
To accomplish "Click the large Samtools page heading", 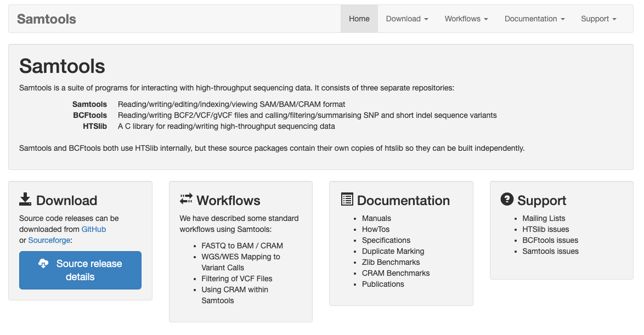I will point(62,66).
